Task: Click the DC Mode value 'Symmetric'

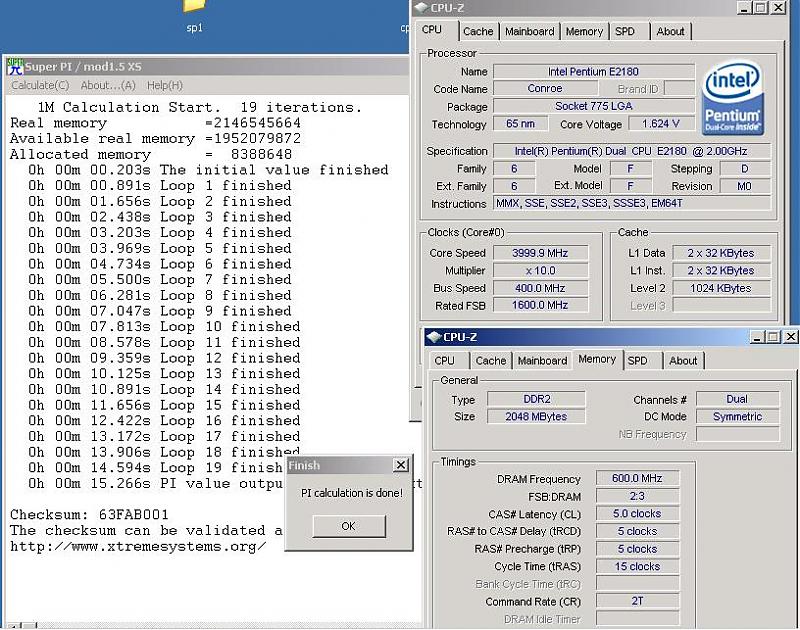Action: [737, 416]
